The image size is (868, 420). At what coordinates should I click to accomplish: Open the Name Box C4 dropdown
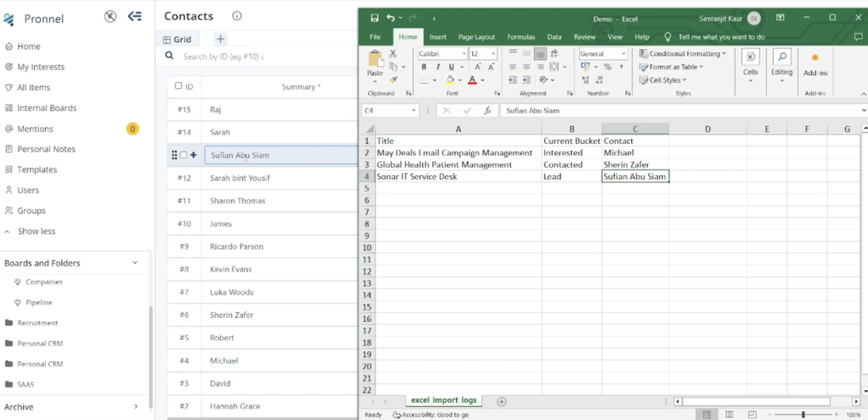point(413,110)
